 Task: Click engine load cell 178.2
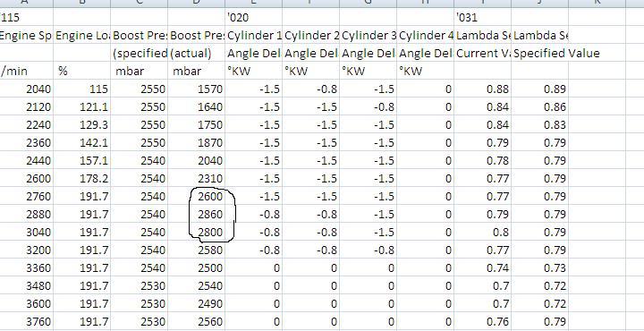81,179
